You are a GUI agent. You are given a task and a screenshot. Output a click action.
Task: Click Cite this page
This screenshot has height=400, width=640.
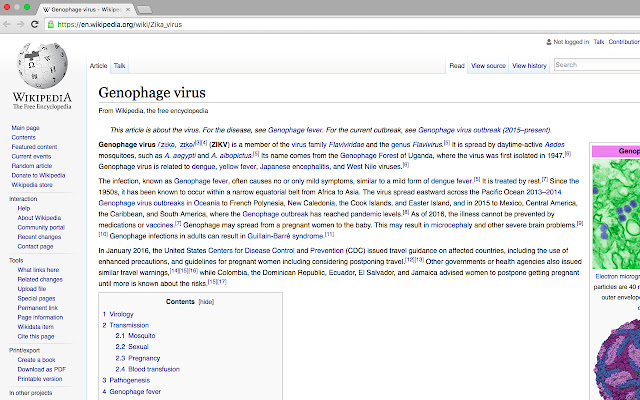36,336
